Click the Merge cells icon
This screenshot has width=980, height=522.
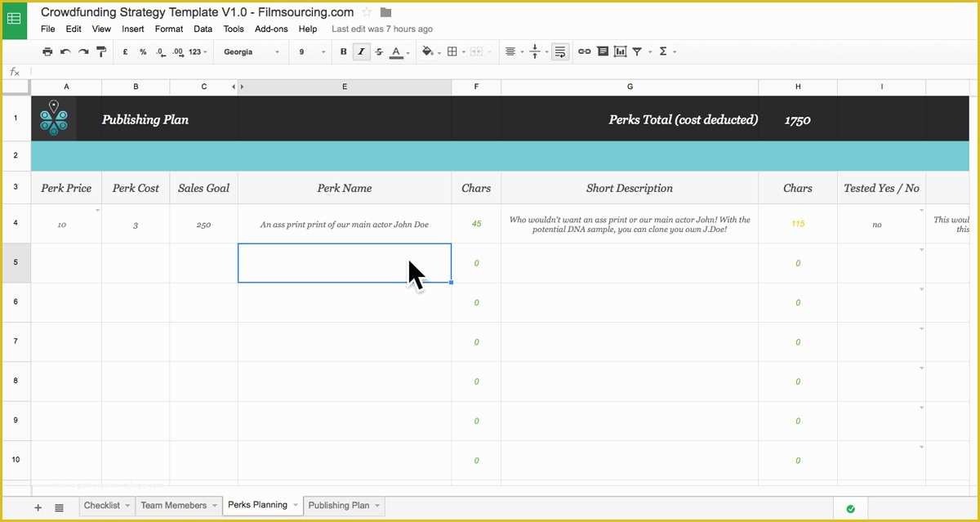[478, 51]
